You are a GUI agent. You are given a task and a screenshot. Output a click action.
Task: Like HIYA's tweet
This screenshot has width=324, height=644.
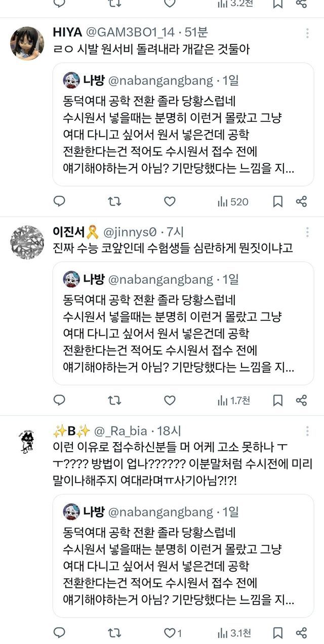click(x=170, y=202)
